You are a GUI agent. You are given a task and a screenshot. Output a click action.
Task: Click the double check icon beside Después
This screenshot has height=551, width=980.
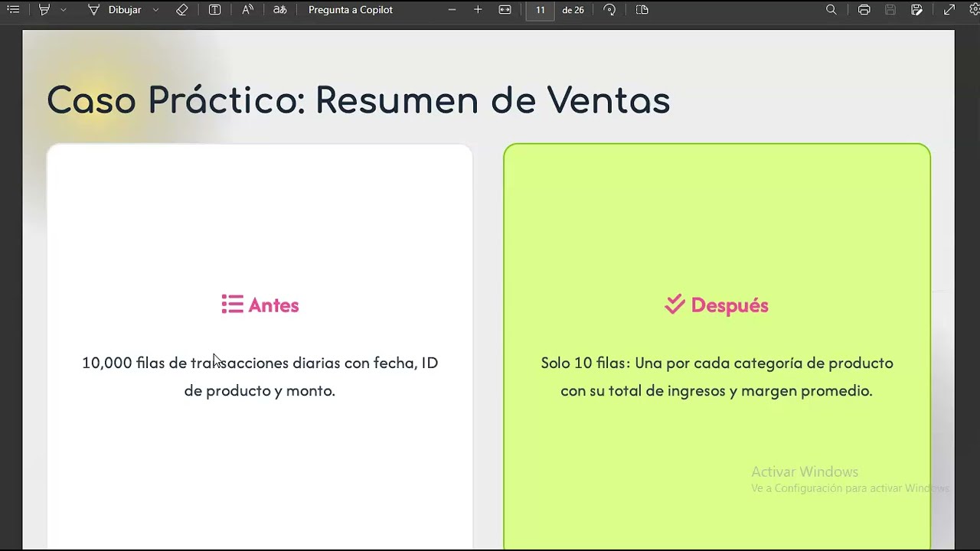coord(675,305)
